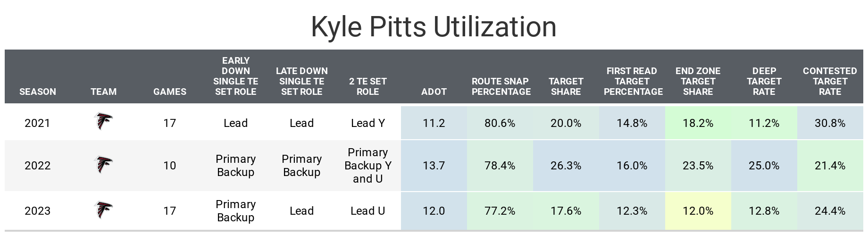
Task: Click the GAMES column header
Action: (170, 92)
